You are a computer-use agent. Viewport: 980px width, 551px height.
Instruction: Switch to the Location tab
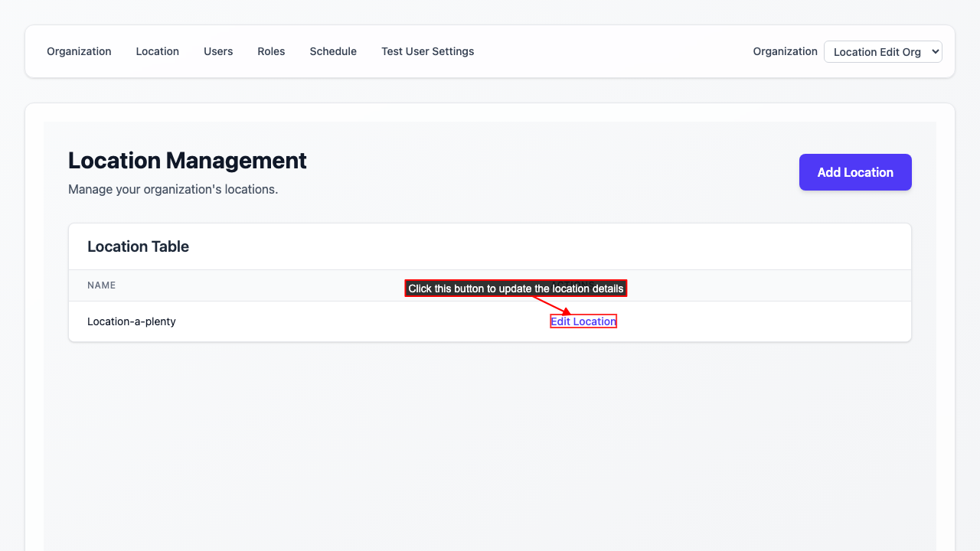(x=157, y=51)
